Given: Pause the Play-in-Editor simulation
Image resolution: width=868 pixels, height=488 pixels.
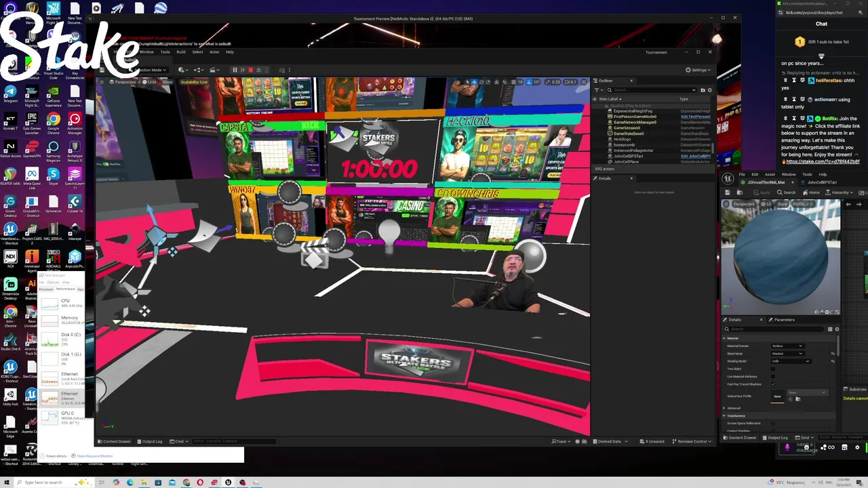Looking at the screenshot, I should pos(235,70).
